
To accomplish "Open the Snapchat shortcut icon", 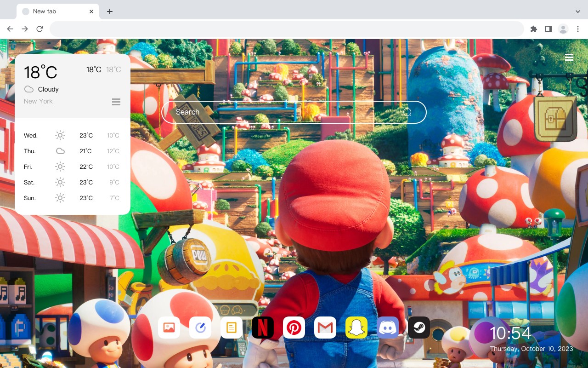I will pos(356,328).
